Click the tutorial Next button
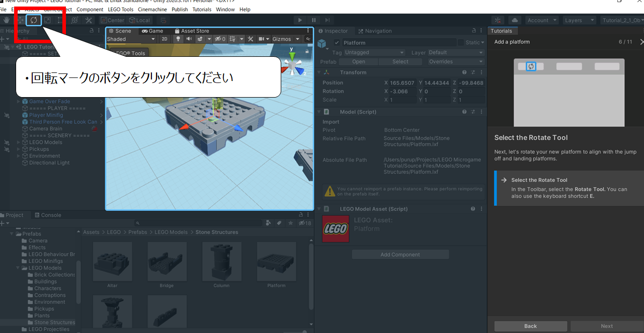This screenshot has width=644, height=333. tap(607, 326)
